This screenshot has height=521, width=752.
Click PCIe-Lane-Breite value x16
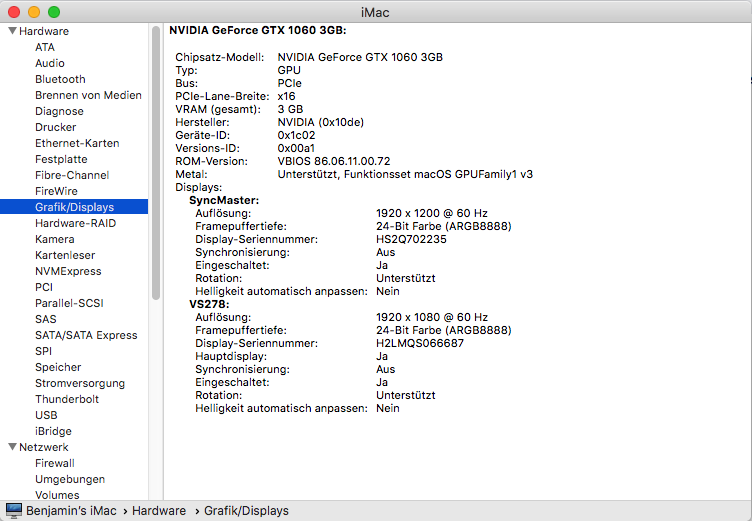click(286, 96)
